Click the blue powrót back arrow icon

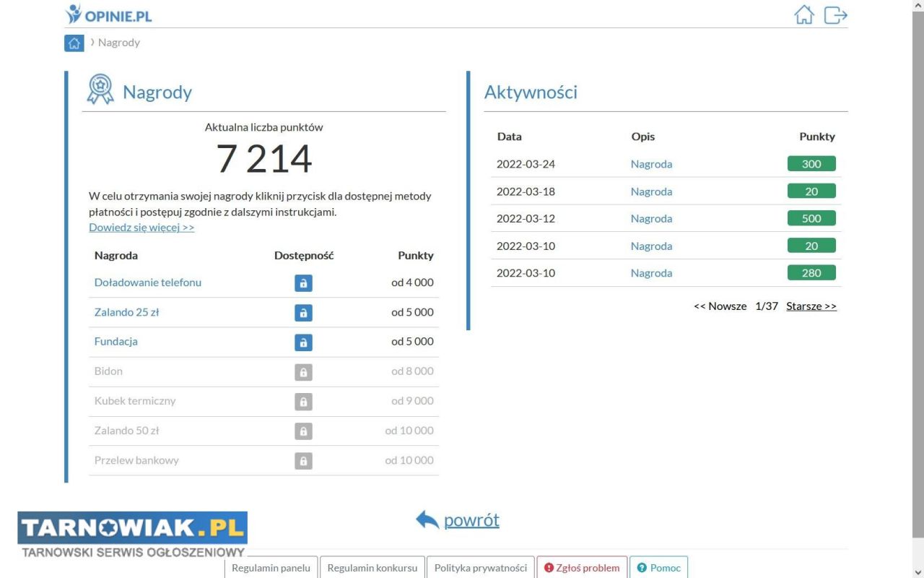427,519
